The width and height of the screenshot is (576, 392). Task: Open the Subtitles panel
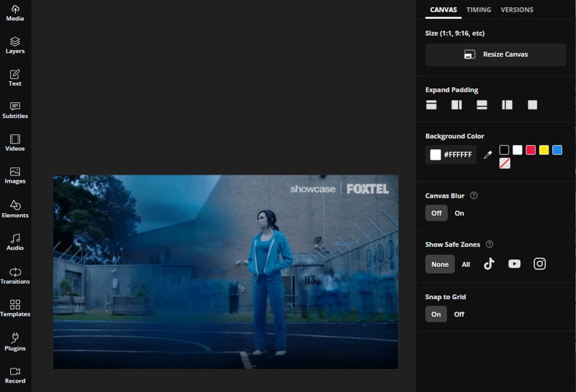pyautogui.click(x=15, y=111)
